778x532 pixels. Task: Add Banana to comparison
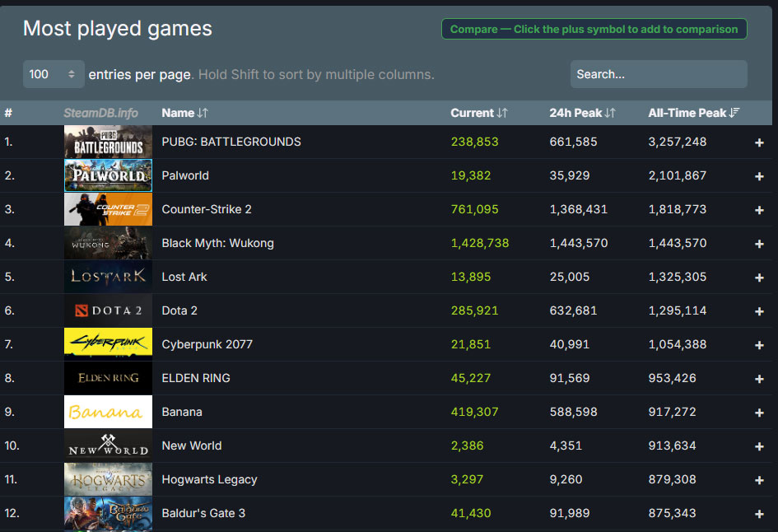point(758,412)
